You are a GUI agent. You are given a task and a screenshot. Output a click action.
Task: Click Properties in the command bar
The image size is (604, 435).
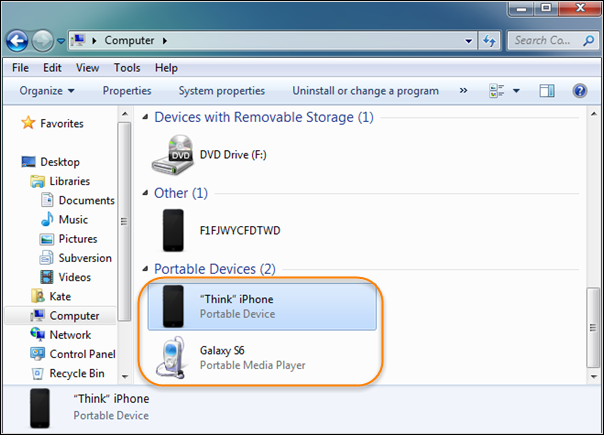[x=127, y=91]
